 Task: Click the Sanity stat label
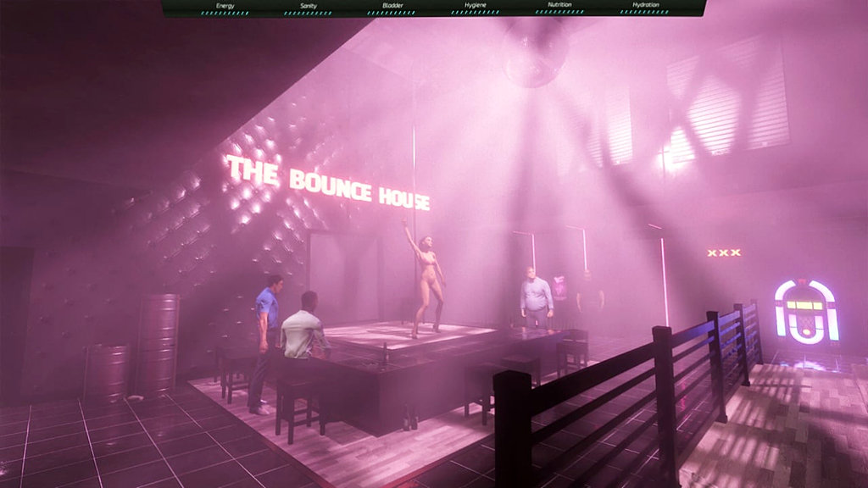pyautogui.click(x=309, y=6)
